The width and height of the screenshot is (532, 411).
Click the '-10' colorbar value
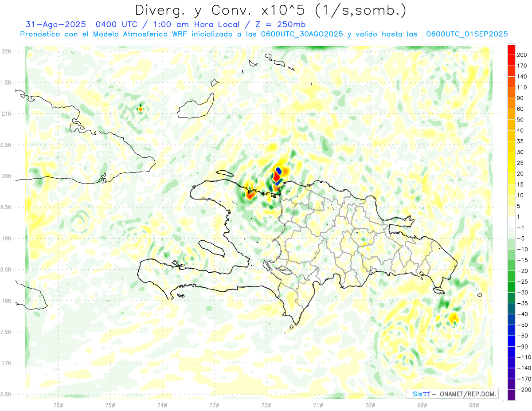(x=522, y=249)
